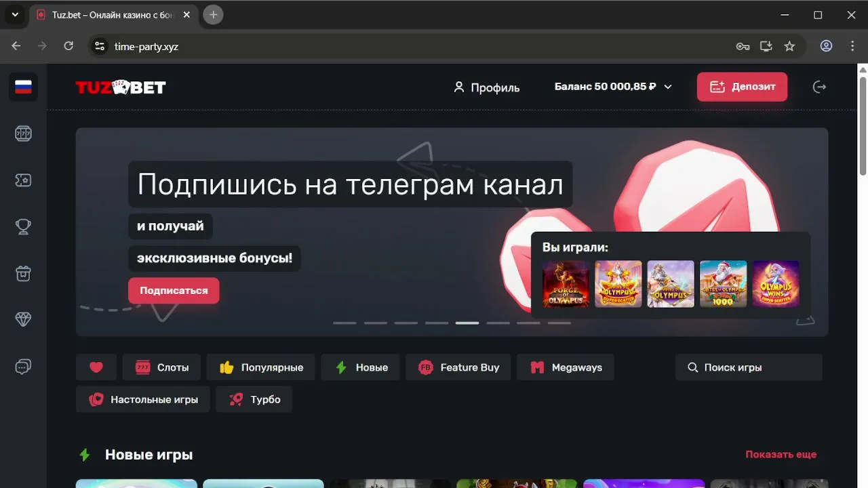Open Gates of Olympus 1000 thumbnail

pos(724,284)
